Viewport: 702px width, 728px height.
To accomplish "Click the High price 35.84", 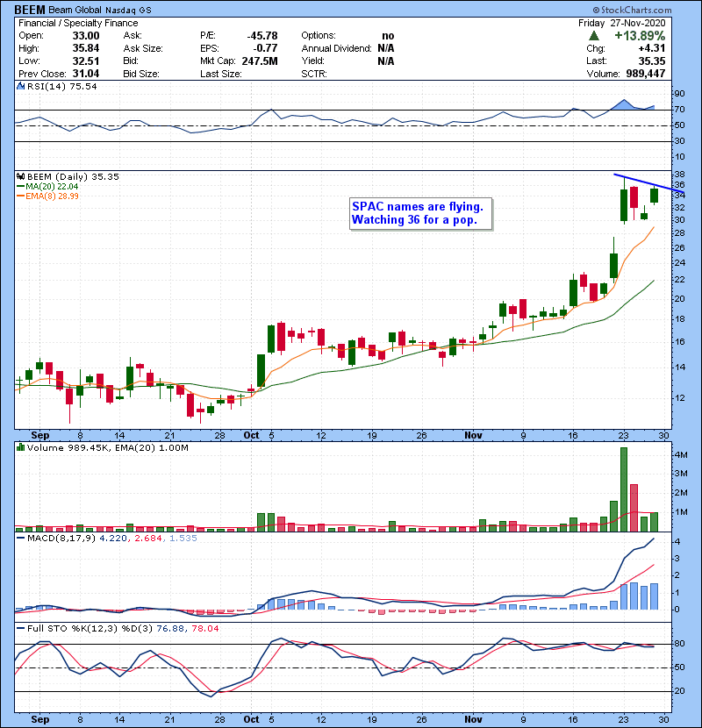I will pos(86,48).
